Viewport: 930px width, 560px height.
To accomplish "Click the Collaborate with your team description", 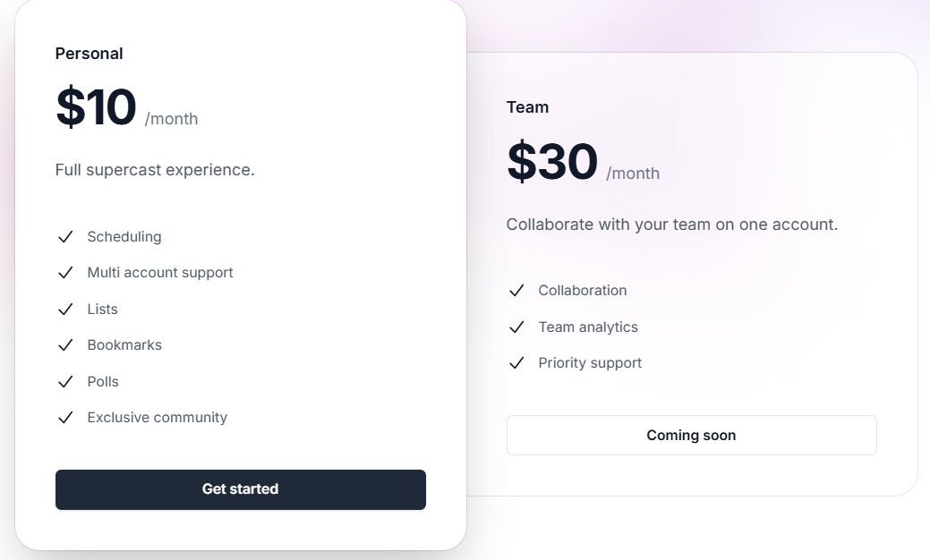I will pyautogui.click(x=672, y=225).
